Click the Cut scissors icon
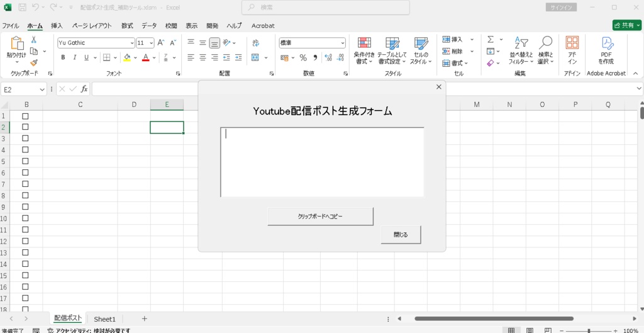Viewport: 644px width, 333px height. click(34, 40)
